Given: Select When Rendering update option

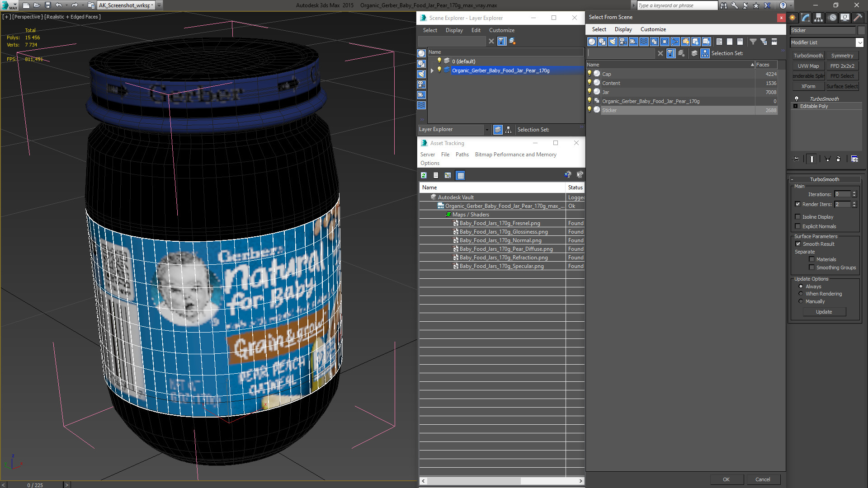Looking at the screenshot, I should pos(801,294).
